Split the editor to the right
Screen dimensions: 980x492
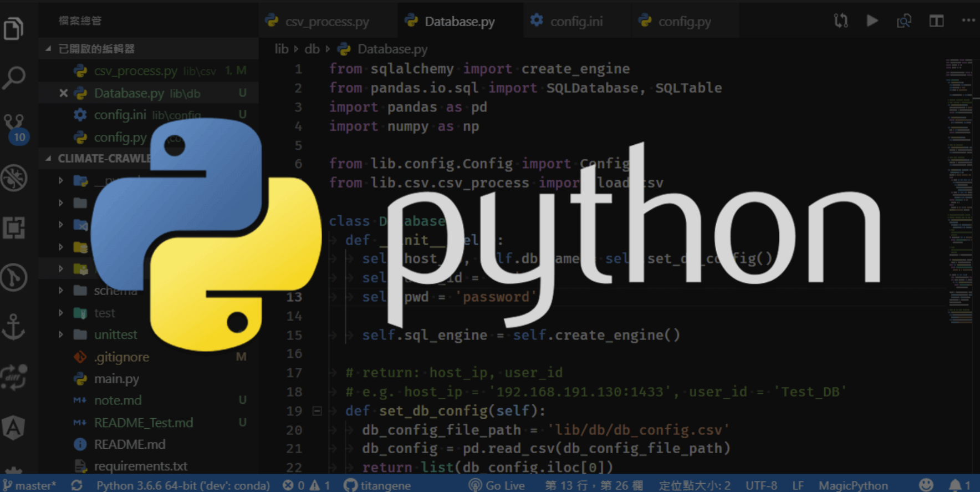point(937,21)
